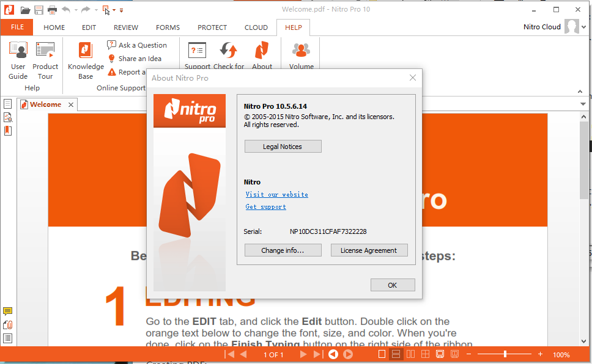The height and width of the screenshot is (364, 592).
Task: Click the zoom slider handle
Action: point(505,354)
